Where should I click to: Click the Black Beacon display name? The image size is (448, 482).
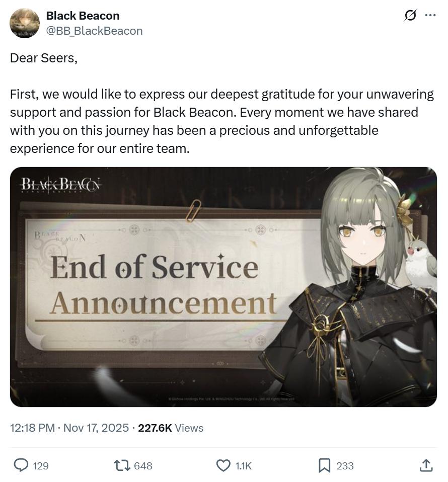(x=83, y=16)
